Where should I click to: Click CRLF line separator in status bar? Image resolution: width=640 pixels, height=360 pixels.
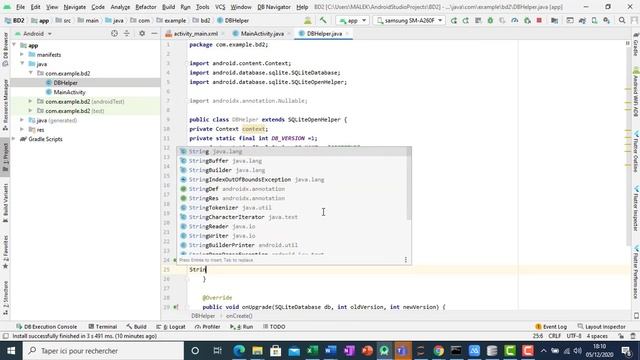tap(555, 336)
